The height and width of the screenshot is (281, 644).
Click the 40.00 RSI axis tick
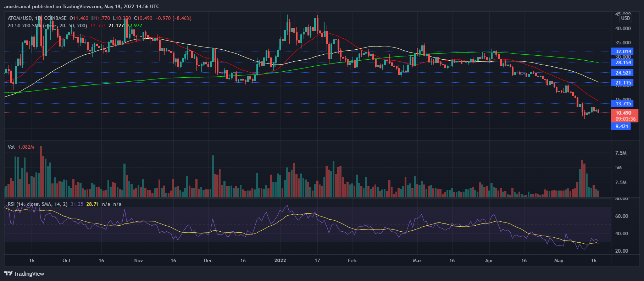click(622, 233)
